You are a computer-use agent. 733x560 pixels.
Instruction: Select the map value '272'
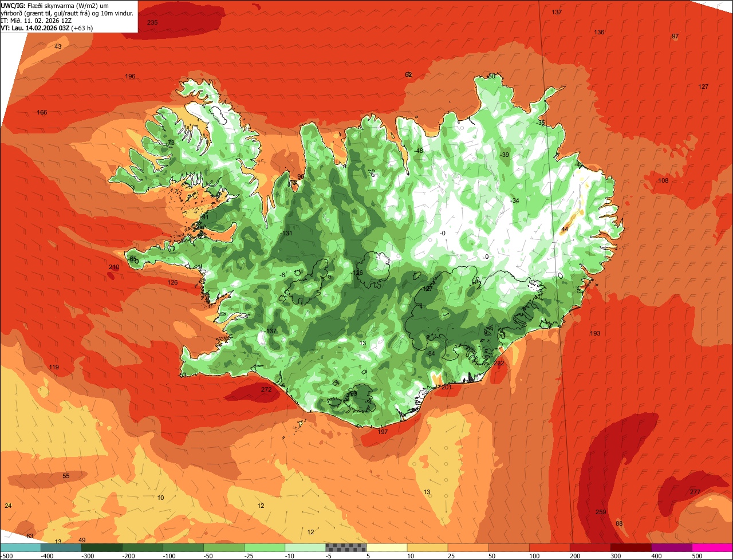pos(266,389)
